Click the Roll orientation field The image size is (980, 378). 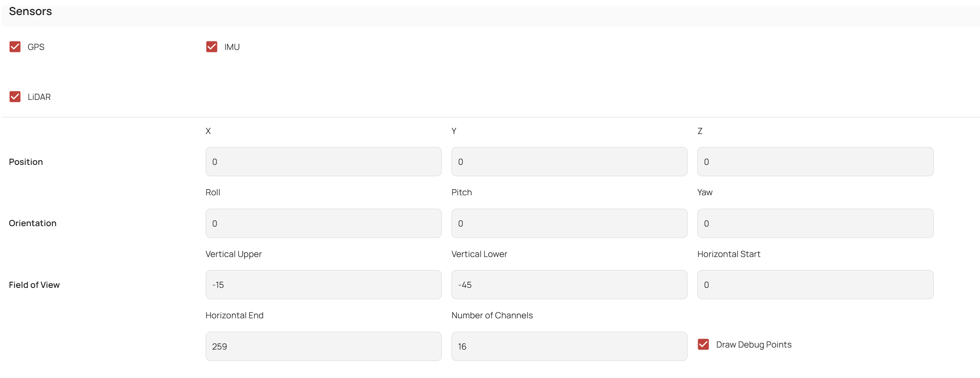point(323,223)
